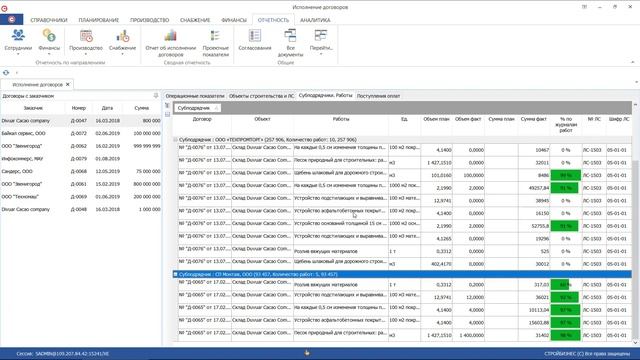Open quick access toolbar customize arrow
The image size is (640, 360).
[17, 73]
